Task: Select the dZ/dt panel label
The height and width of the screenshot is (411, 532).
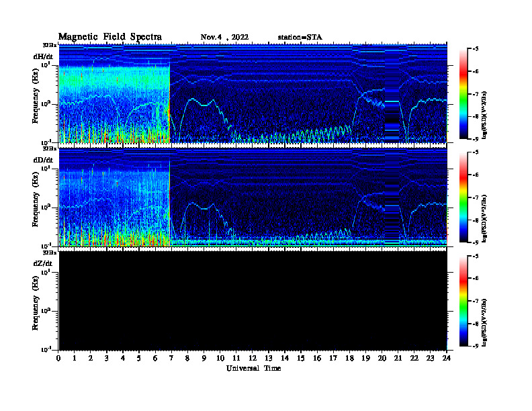Action: click(x=43, y=263)
